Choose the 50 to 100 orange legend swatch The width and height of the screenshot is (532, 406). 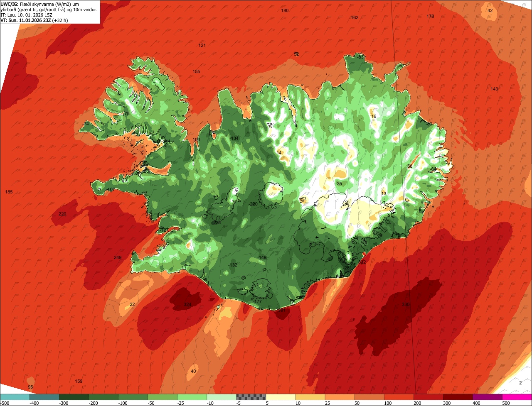pos(369,397)
